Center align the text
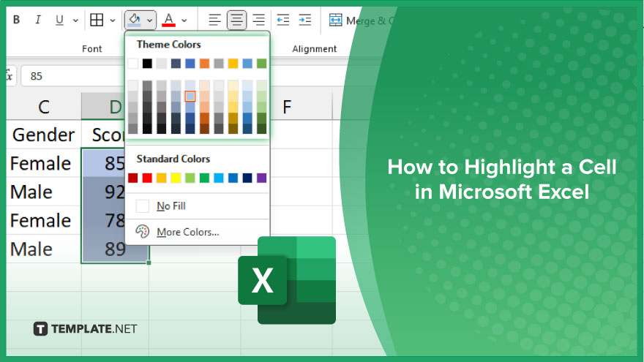The height and width of the screenshot is (362, 644). click(x=236, y=20)
